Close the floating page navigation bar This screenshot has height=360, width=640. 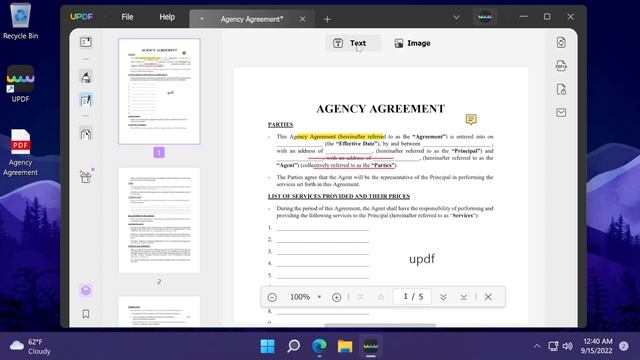tap(488, 297)
